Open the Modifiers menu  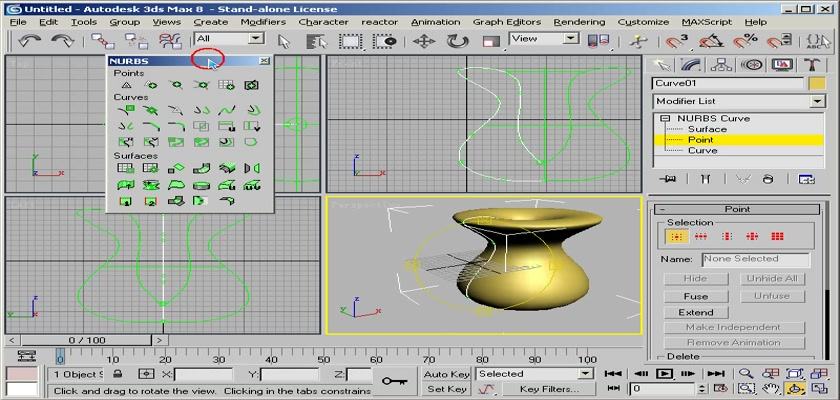263,22
